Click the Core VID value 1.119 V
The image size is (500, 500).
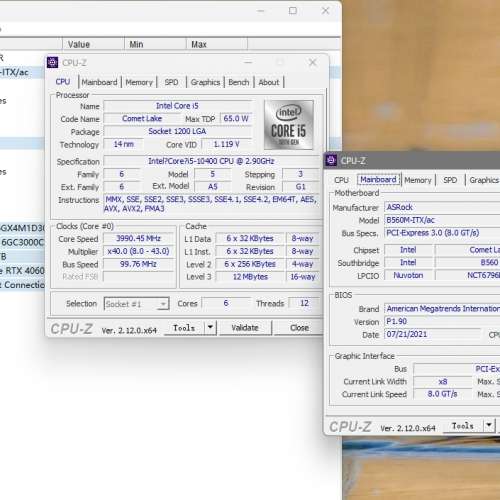pos(226,144)
